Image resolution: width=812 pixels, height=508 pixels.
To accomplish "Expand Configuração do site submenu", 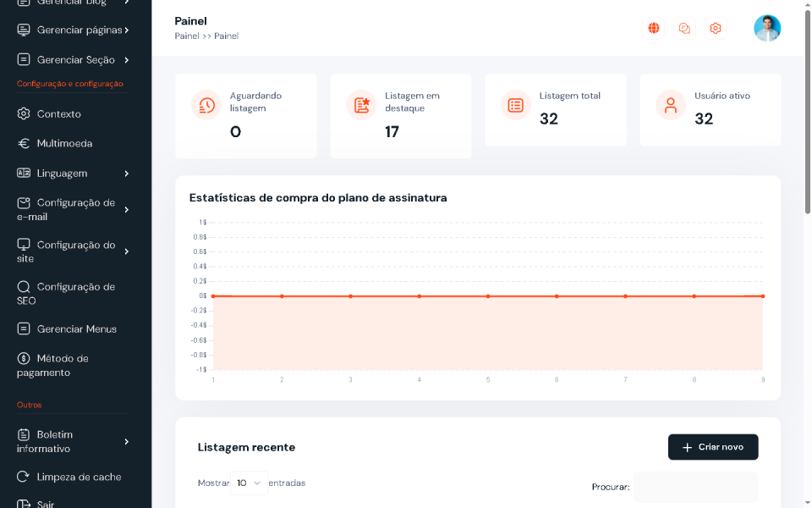I will pos(126,251).
